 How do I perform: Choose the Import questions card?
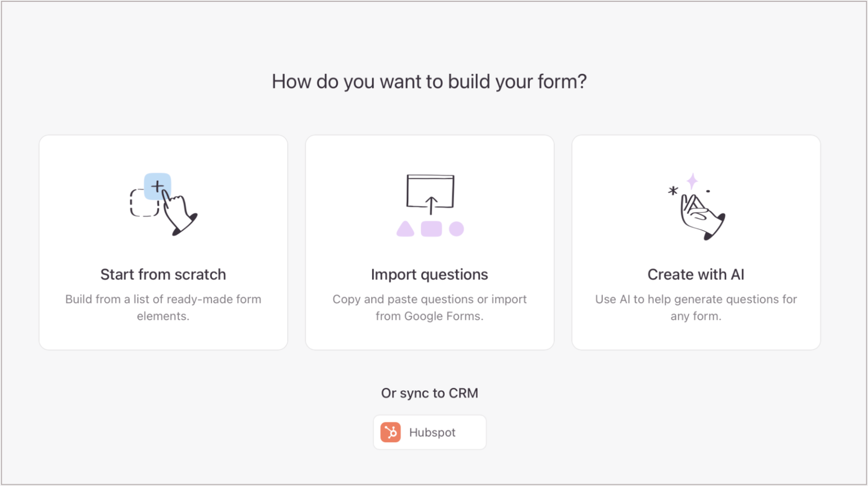[x=429, y=242]
